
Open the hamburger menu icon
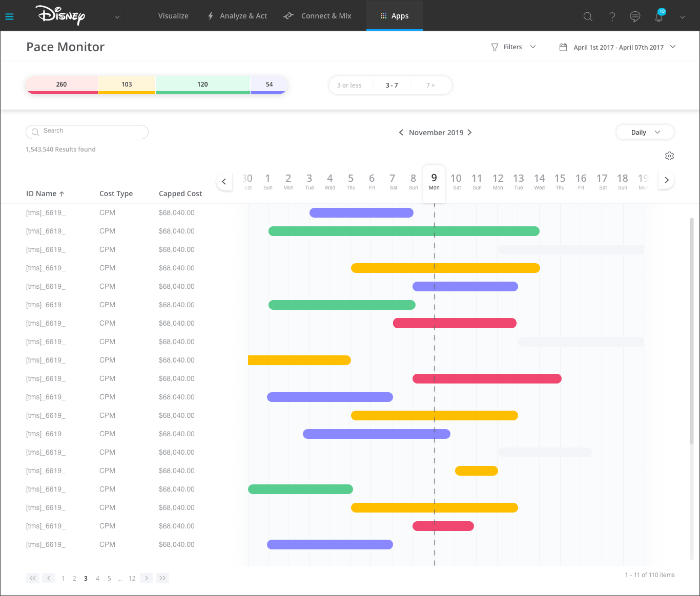point(9,16)
